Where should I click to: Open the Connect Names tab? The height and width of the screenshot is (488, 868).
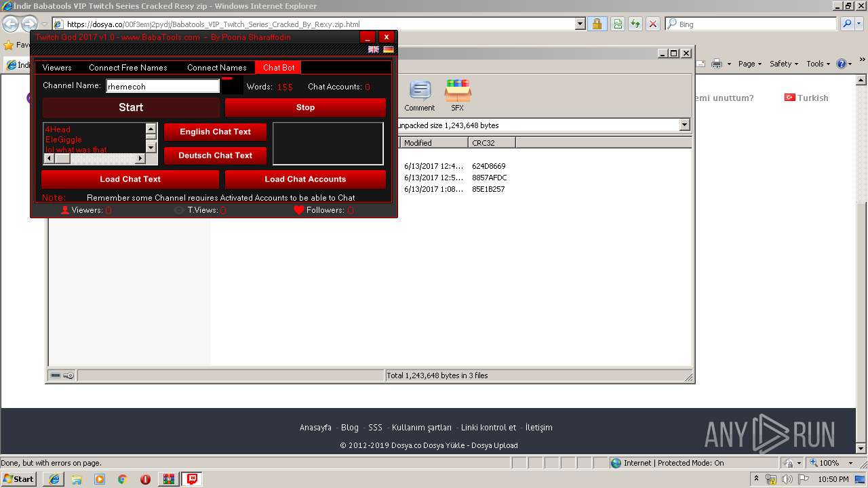pos(217,68)
